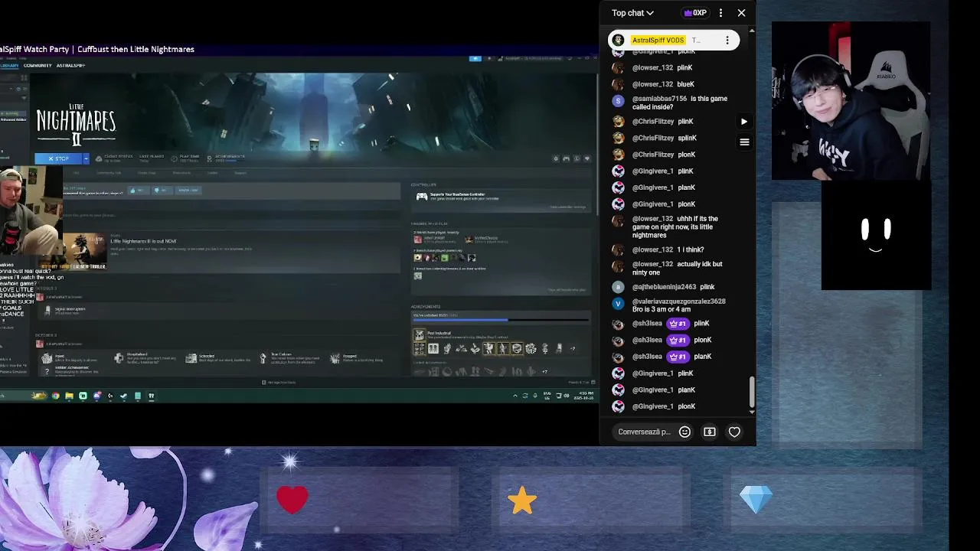Click the Fared achievement icon

click(47, 357)
